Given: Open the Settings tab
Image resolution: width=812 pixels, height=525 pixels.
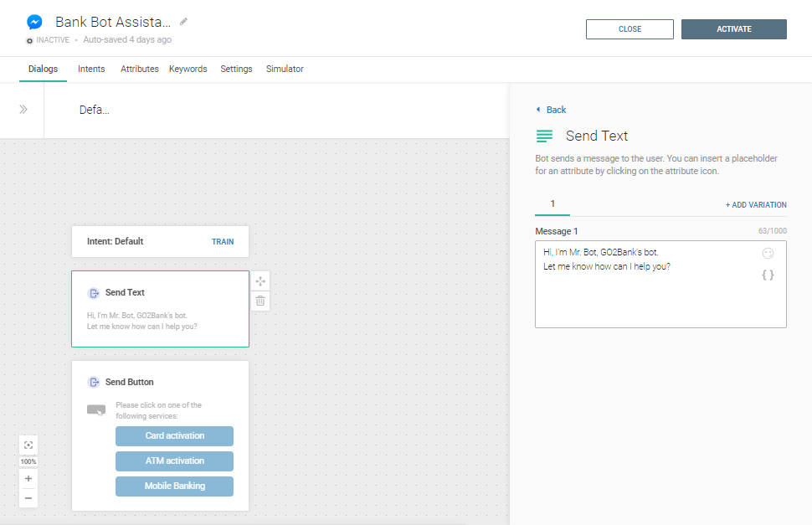Looking at the screenshot, I should pyautogui.click(x=236, y=69).
